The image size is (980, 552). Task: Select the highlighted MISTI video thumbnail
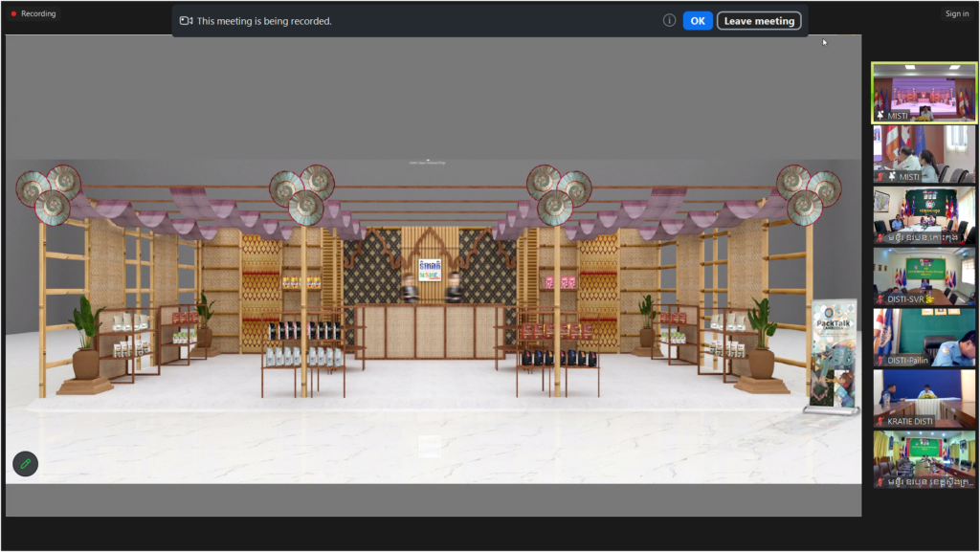coord(924,92)
